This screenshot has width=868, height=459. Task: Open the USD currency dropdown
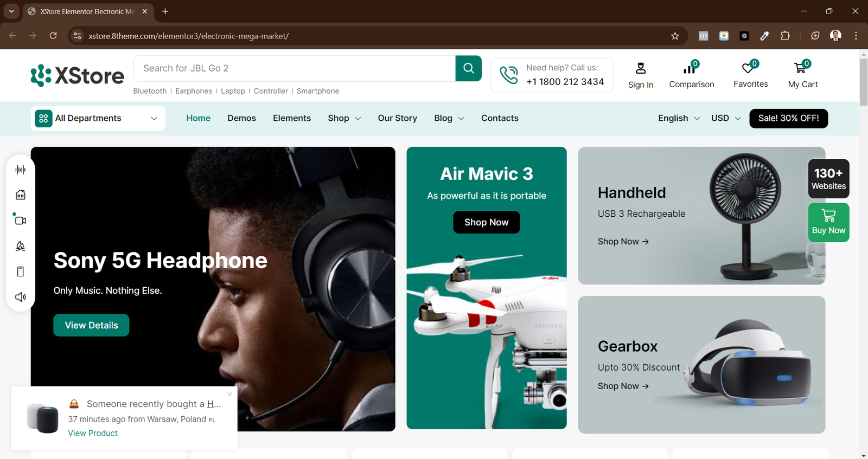[725, 118]
